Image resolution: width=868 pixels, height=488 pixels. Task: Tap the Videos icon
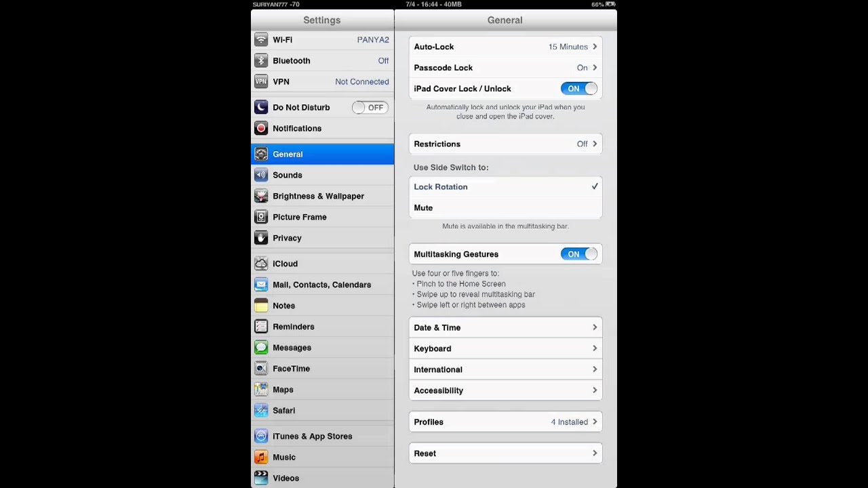pyautogui.click(x=261, y=479)
